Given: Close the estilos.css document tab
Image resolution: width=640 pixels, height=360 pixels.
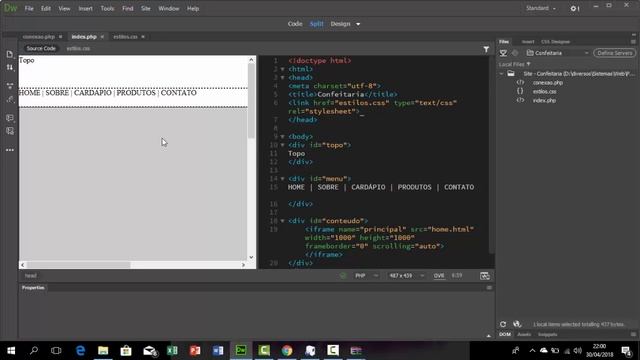Looking at the screenshot, I should [143, 37].
